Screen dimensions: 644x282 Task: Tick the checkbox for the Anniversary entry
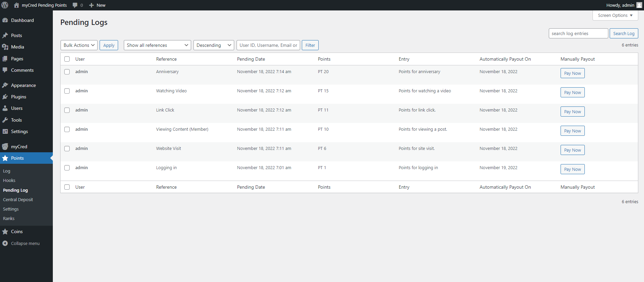point(67,72)
